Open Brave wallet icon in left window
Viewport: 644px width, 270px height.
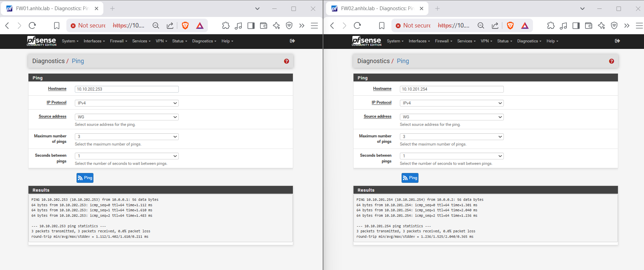[x=263, y=25]
